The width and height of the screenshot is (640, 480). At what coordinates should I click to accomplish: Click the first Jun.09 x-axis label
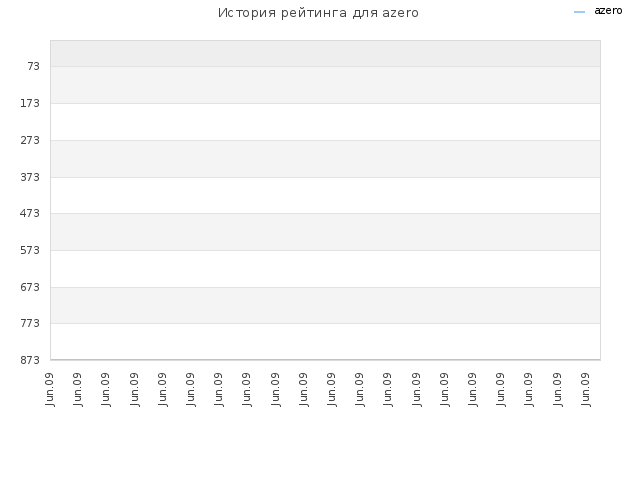click(50, 389)
